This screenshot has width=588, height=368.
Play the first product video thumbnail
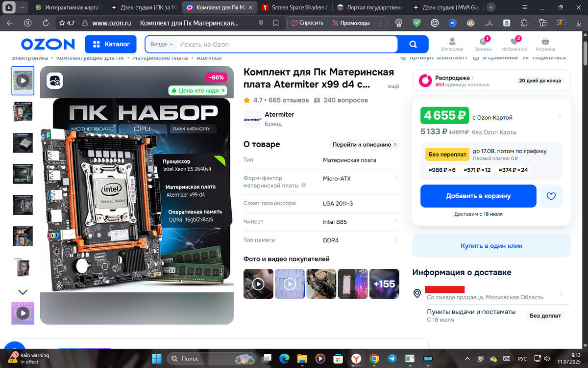(23, 80)
